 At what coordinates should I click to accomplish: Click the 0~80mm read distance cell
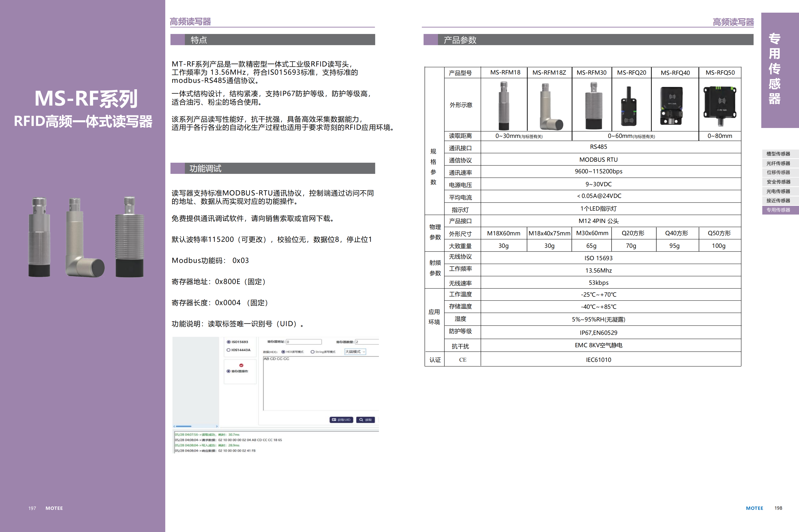(720, 136)
